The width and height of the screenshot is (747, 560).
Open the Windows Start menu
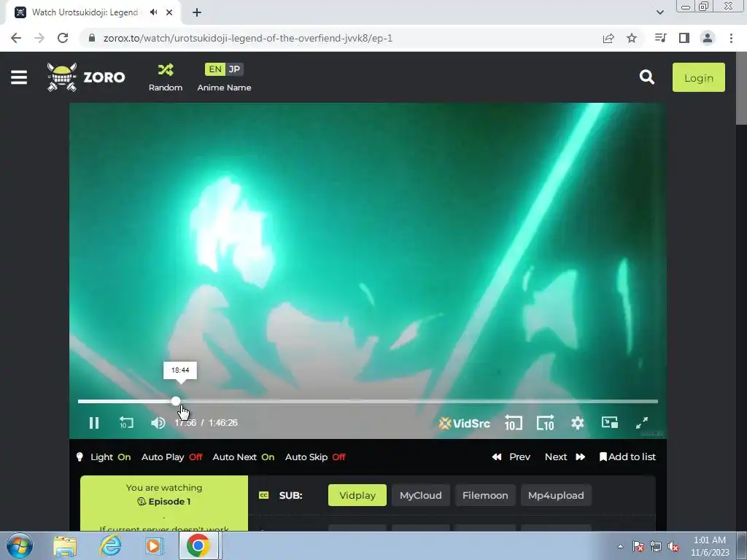click(x=20, y=545)
